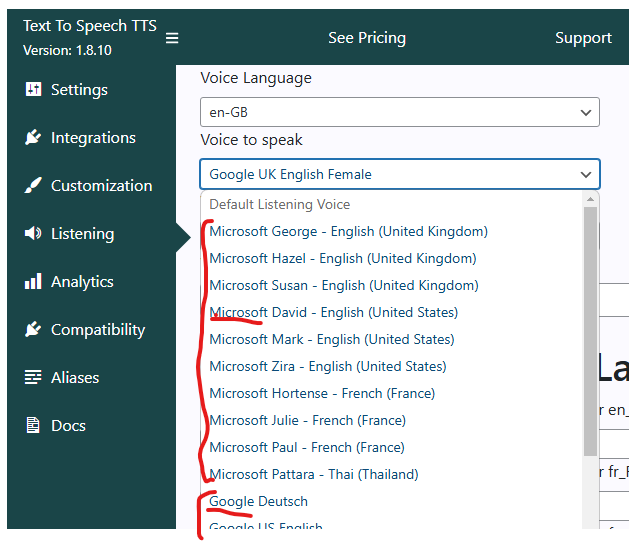Select Microsoft Hortense - French (France)
This screenshot has height=541, width=629.
click(x=392, y=393)
